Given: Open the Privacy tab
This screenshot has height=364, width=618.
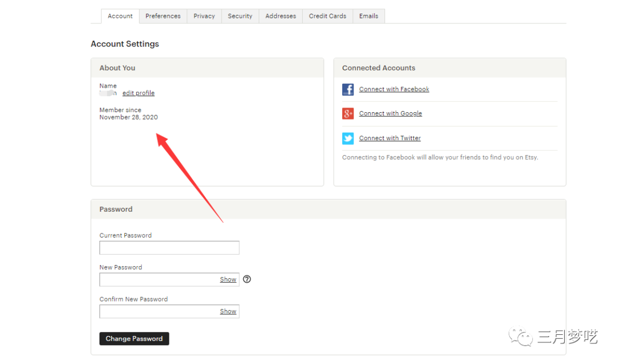Looking at the screenshot, I should [x=204, y=16].
